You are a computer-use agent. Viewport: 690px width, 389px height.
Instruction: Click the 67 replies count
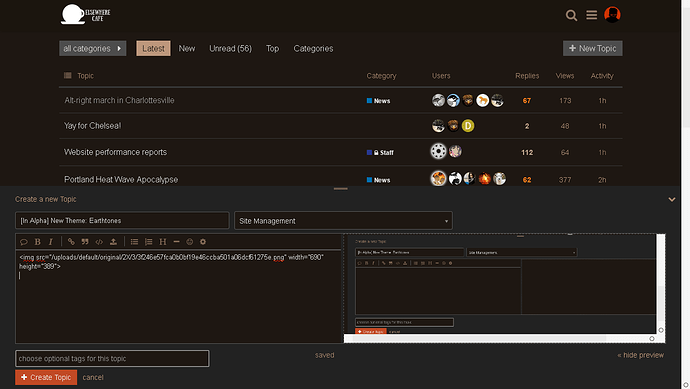pyautogui.click(x=527, y=101)
